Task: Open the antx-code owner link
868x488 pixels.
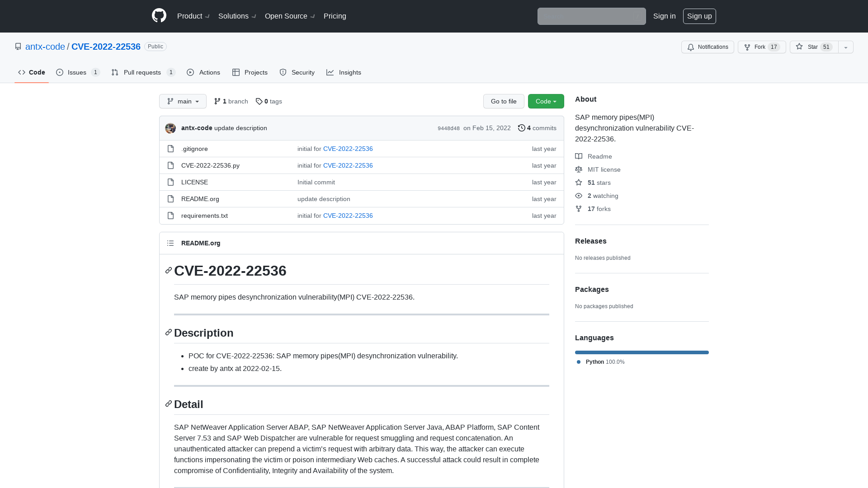Action: point(45,47)
